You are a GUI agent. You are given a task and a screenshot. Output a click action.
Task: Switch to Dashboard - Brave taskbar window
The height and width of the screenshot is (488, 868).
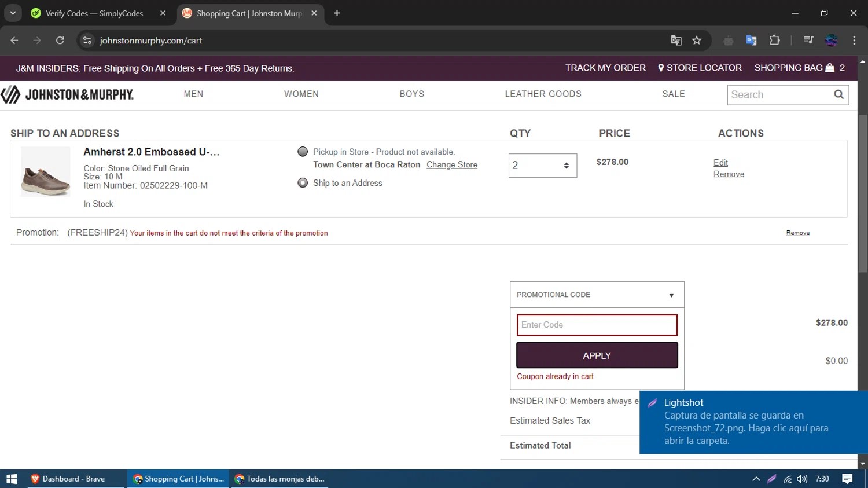click(75, 479)
